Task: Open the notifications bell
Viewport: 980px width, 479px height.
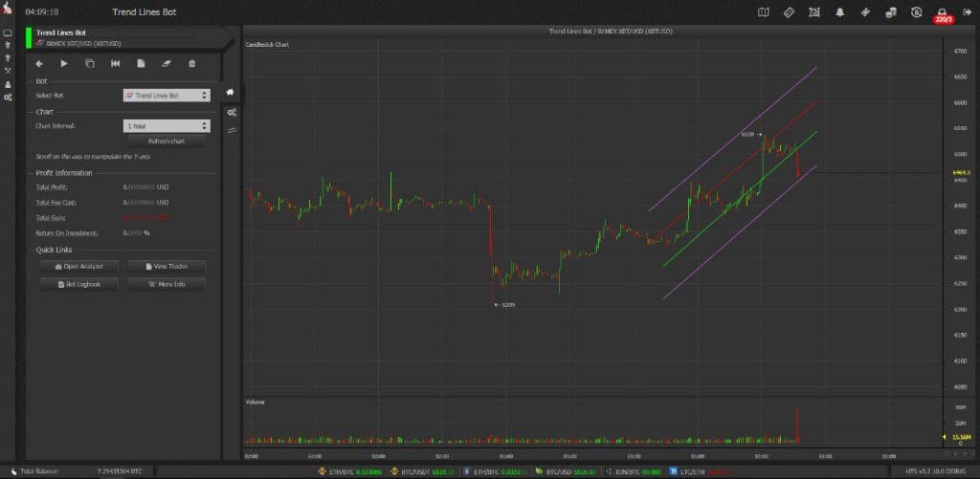Action: point(840,11)
